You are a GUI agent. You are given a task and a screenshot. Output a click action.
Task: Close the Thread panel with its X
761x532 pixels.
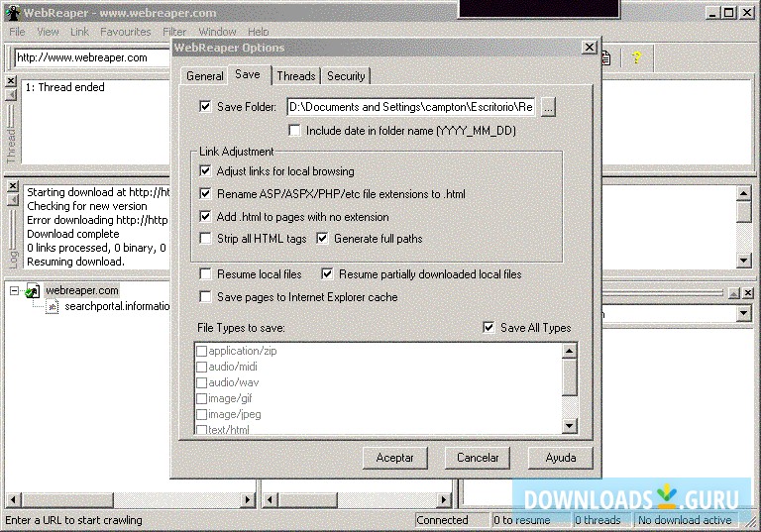click(11, 80)
